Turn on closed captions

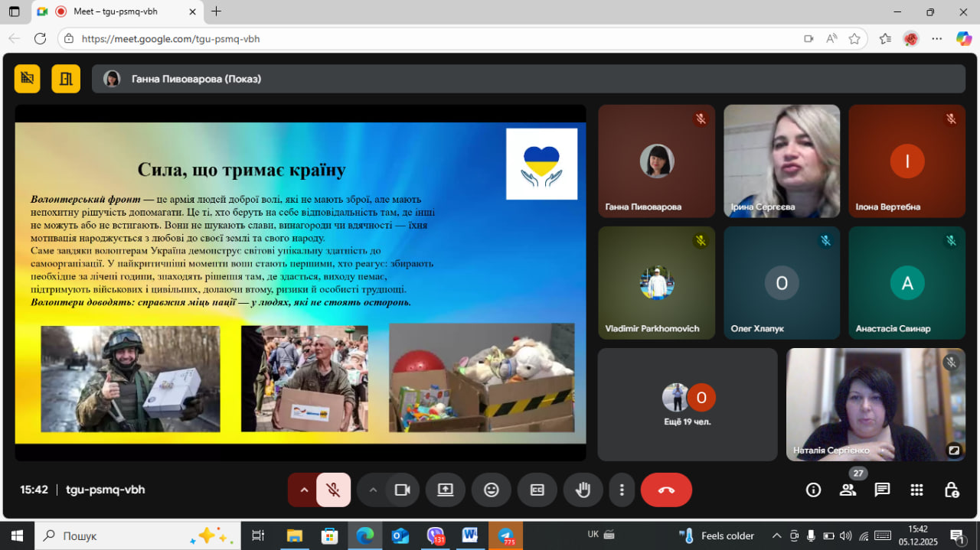coord(537,490)
